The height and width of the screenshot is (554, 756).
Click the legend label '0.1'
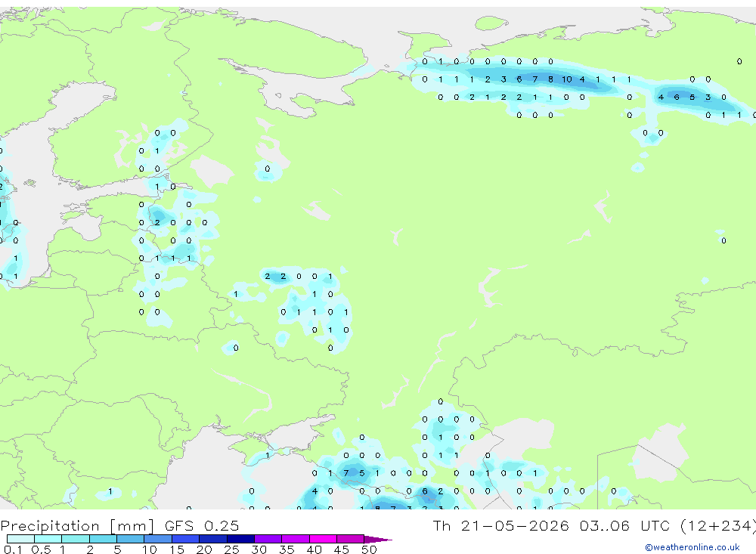click(x=13, y=549)
